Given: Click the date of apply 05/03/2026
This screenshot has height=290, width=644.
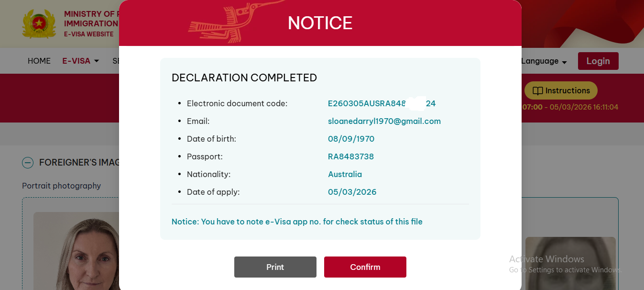Looking at the screenshot, I should pyautogui.click(x=352, y=192).
